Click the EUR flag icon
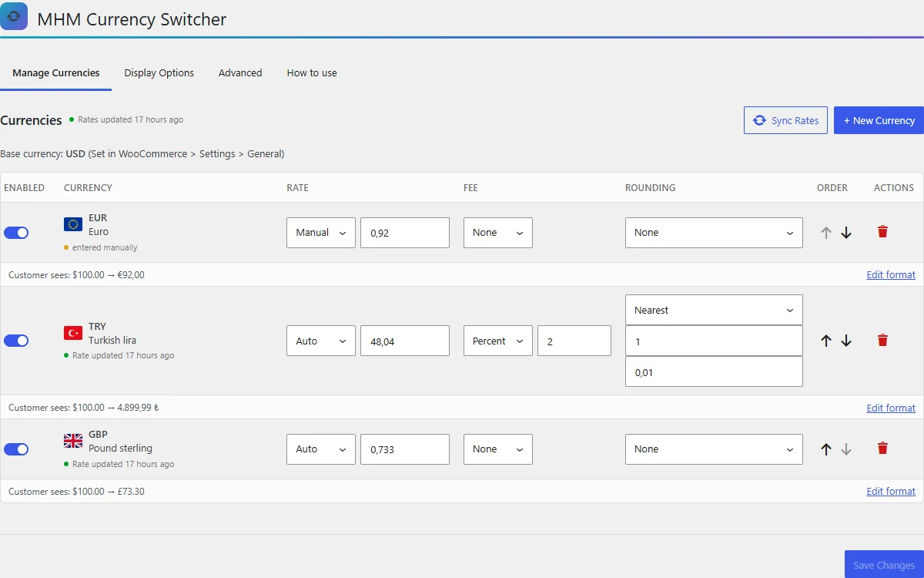Screen dimensions: 924x578 (x=73, y=224)
